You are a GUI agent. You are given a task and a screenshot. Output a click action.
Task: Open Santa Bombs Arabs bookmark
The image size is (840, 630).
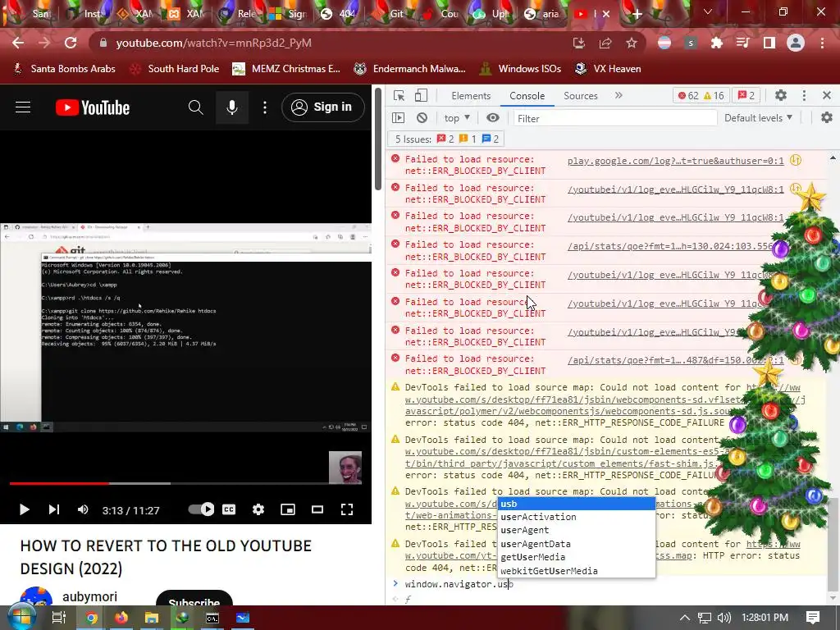64,69
